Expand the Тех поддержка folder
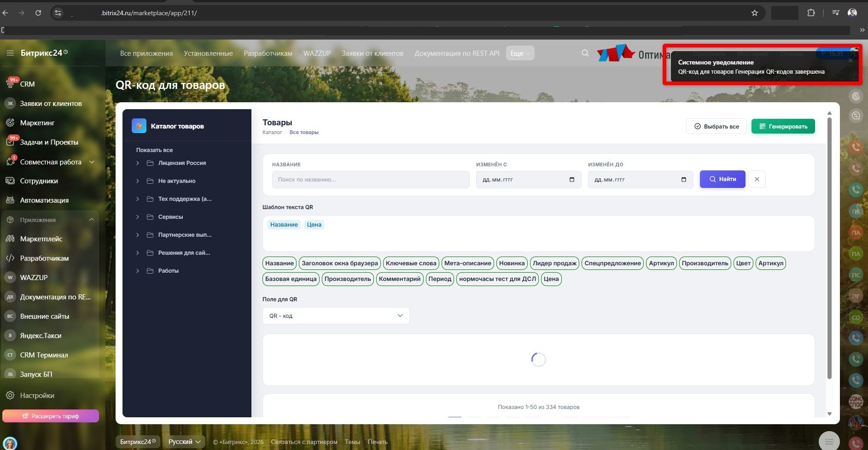Viewport: 868px width, 450px height. tap(137, 199)
